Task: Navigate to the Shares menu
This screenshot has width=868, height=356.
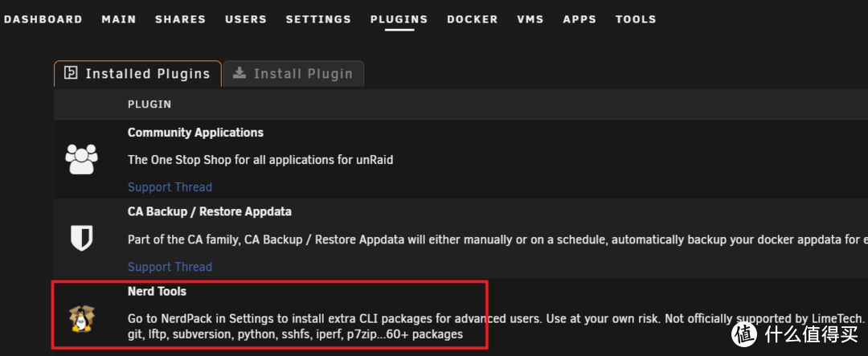Action: [180, 19]
